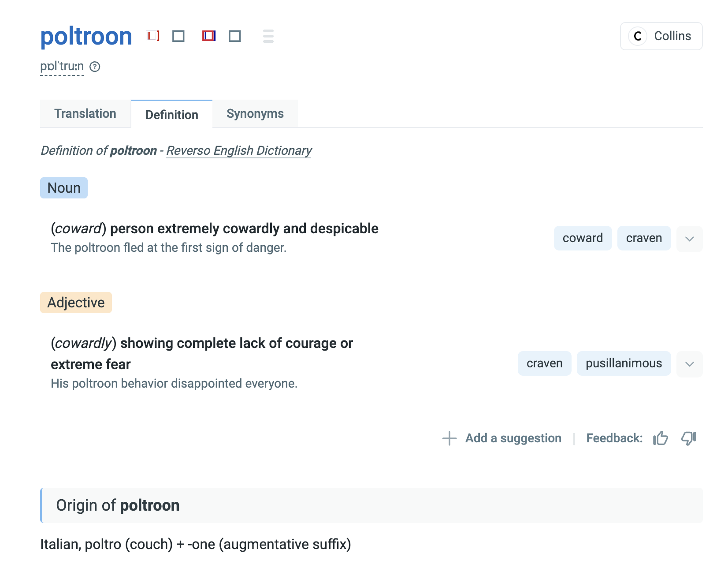Click the Collins dictionary button

(661, 36)
